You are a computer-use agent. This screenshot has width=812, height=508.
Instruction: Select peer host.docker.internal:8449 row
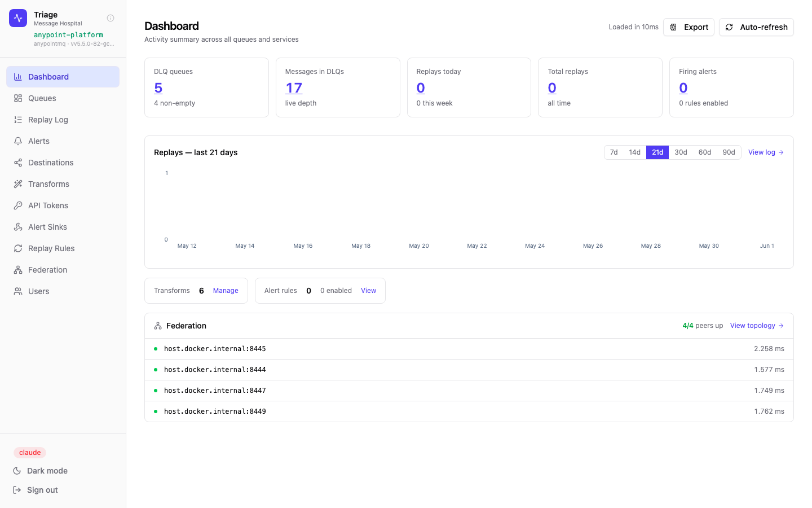coord(469,411)
